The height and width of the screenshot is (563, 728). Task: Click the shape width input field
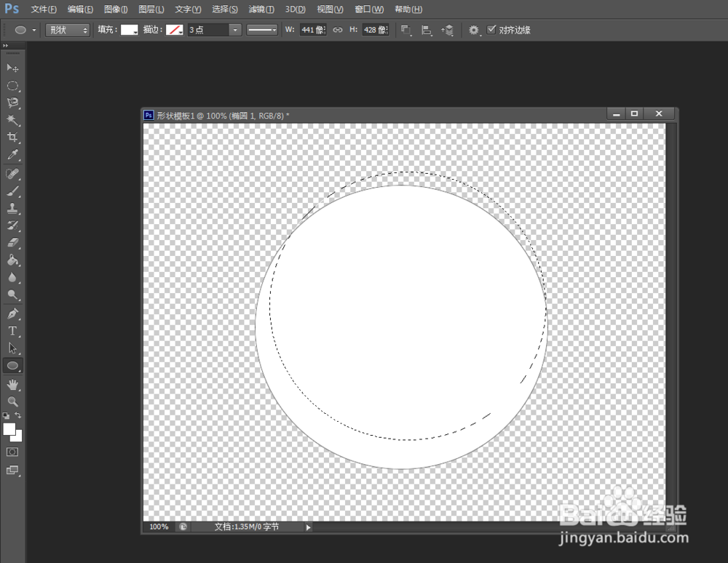pos(313,30)
